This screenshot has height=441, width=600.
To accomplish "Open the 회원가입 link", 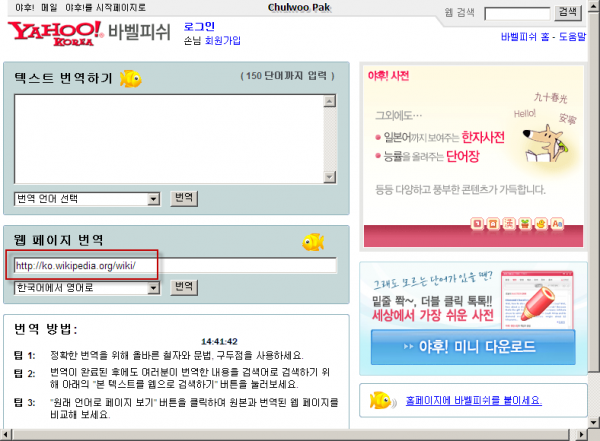I will [223, 40].
